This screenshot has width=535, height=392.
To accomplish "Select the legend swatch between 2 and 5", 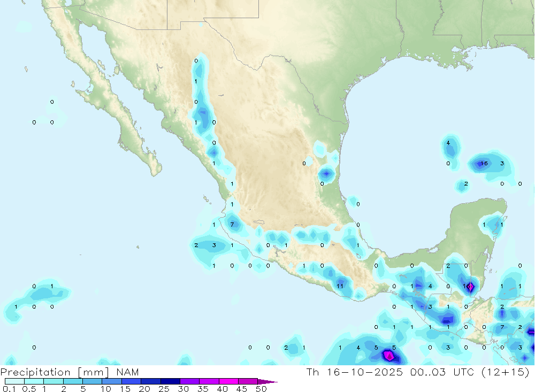I will [73, 381].
